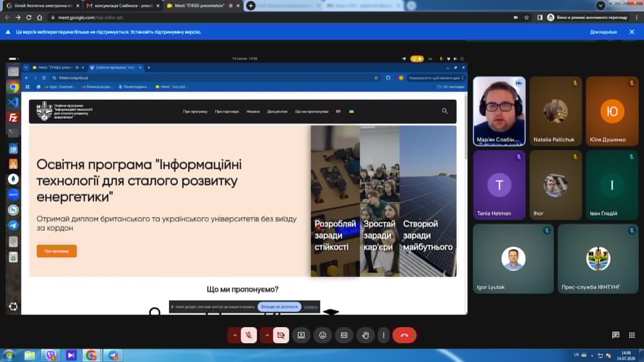This screenshot has width=644, height=362.
Task: Open a new browser tab with plus button
Action: pos(251,6)
